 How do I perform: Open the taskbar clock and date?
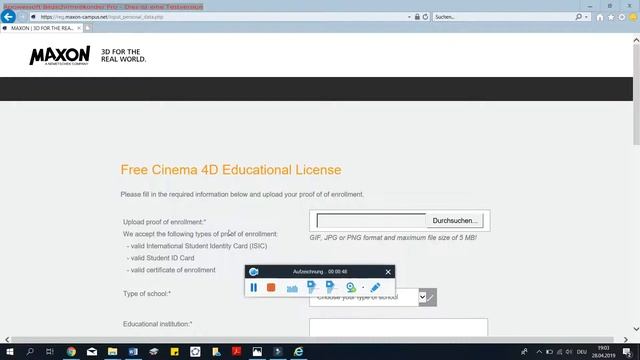pos(603,352)
